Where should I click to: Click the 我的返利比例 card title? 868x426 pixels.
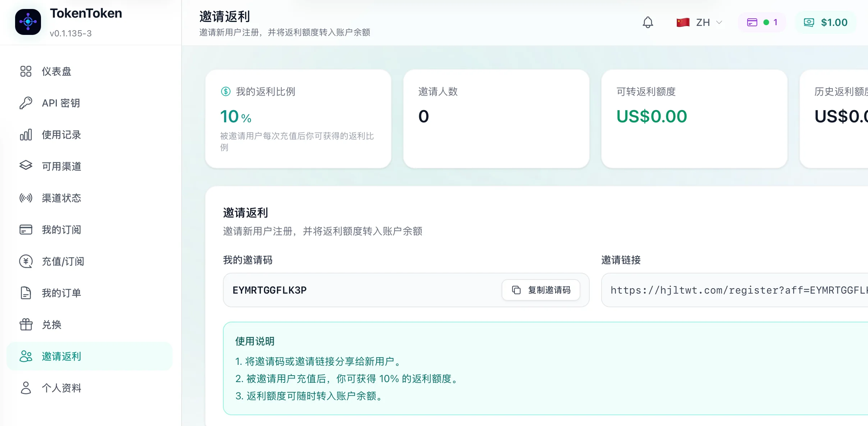pos(265,91)
